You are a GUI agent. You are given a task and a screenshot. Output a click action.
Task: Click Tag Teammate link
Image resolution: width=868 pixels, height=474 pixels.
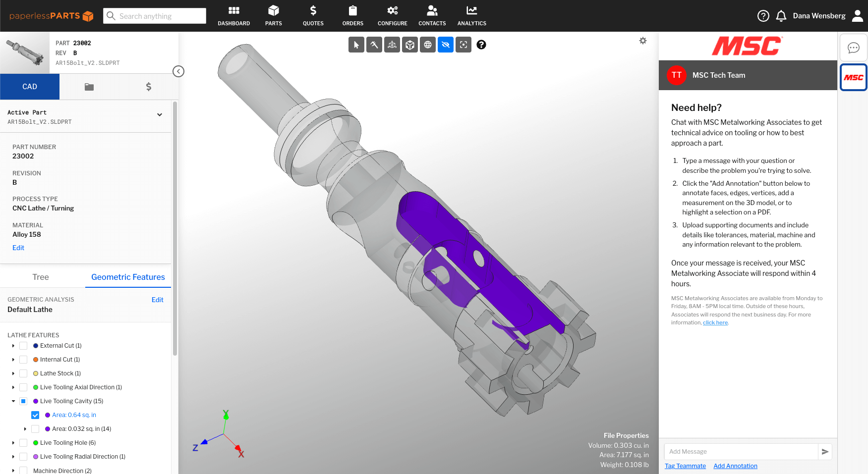tap(685, 466)
